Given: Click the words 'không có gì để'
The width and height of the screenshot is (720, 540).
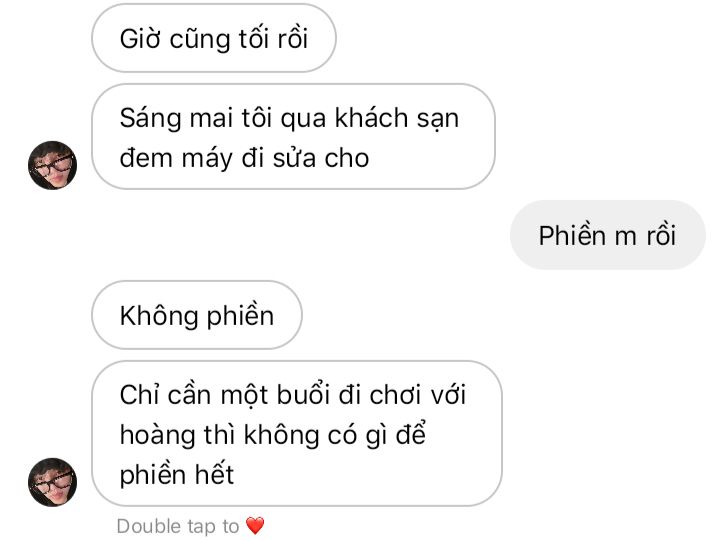Looking at the screenshot, I should pyautogui.click(x=335, y=435).
